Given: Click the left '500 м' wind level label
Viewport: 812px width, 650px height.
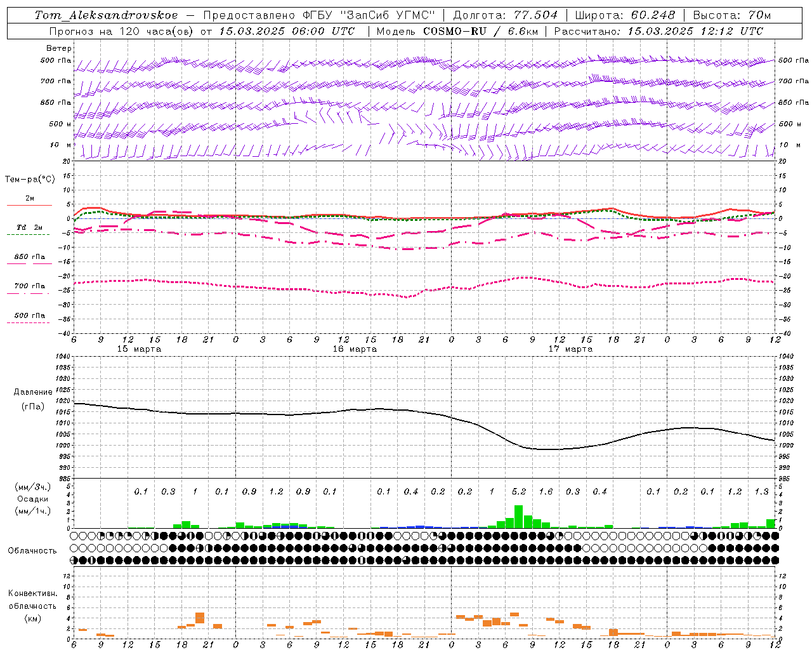Looking at the screenshot, I should [x=60, y=124].
